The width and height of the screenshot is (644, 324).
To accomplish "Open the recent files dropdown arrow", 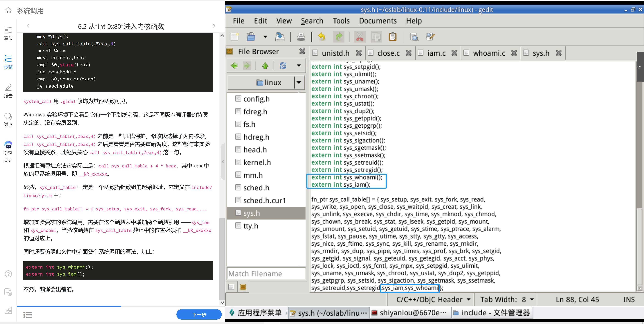I will point(265,37).
